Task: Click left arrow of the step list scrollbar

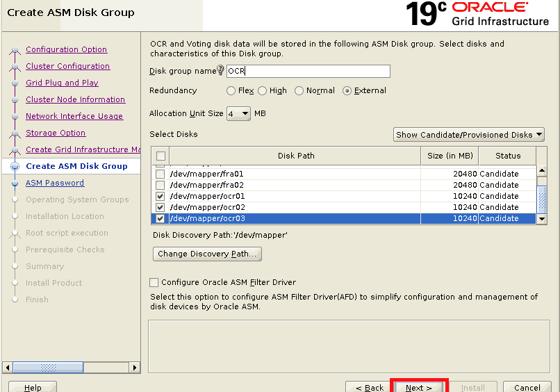Action: tap(8, 368)
